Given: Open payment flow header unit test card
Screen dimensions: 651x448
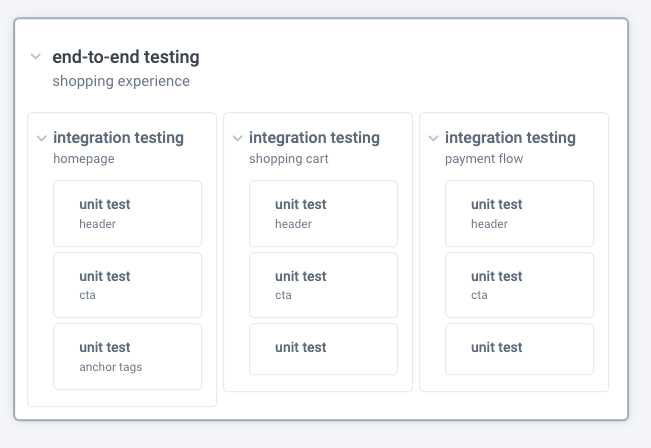Looking at the screenshot, I should 519,213.
